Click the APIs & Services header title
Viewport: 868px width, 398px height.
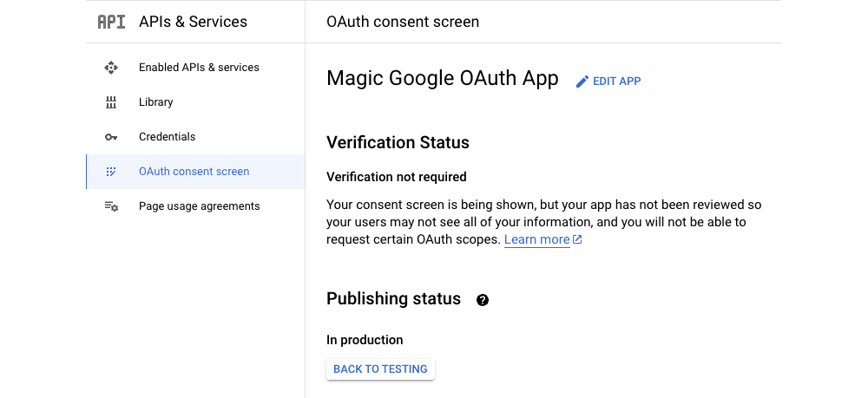pos(194,23)
